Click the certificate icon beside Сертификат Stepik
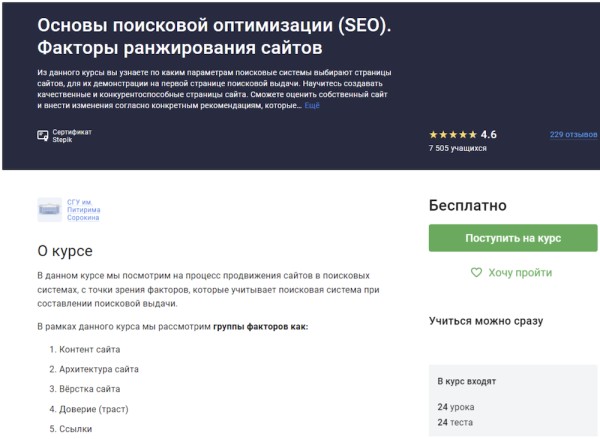The image size is (600, 439). 43,135
